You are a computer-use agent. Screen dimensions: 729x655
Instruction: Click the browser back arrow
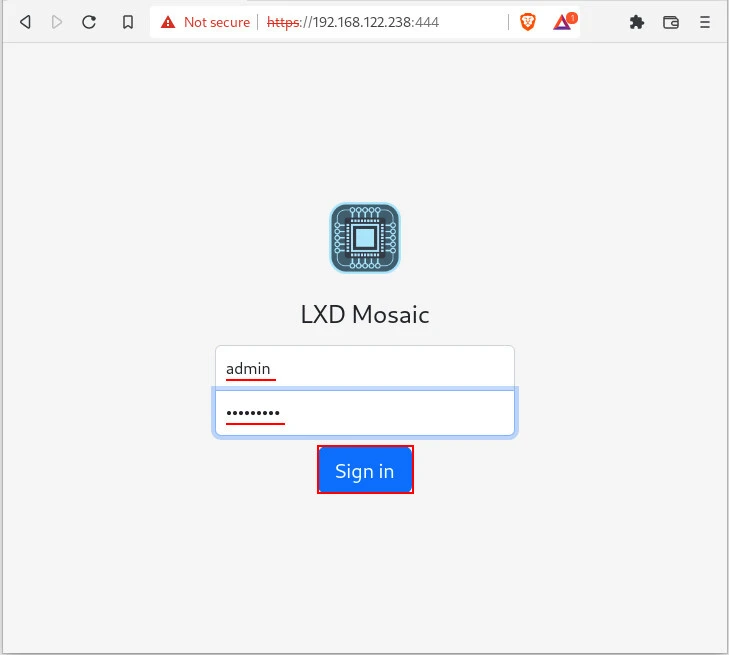coord(26,22)
